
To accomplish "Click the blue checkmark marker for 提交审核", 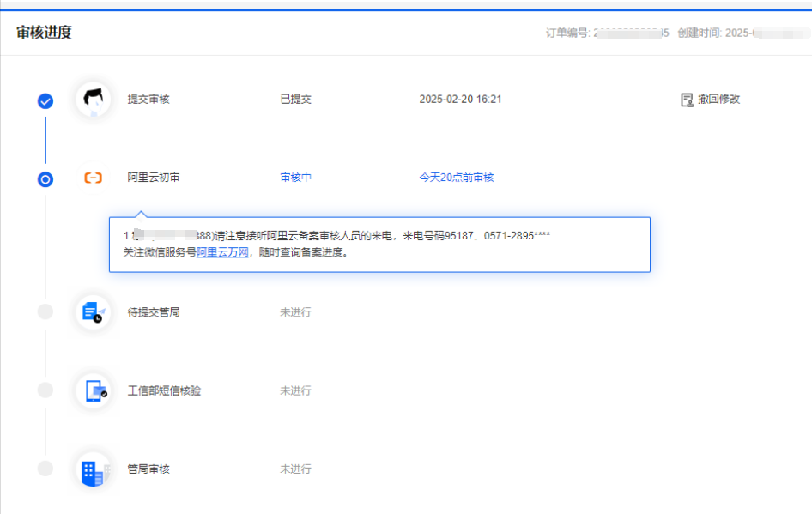I will [x=45, y=100].
